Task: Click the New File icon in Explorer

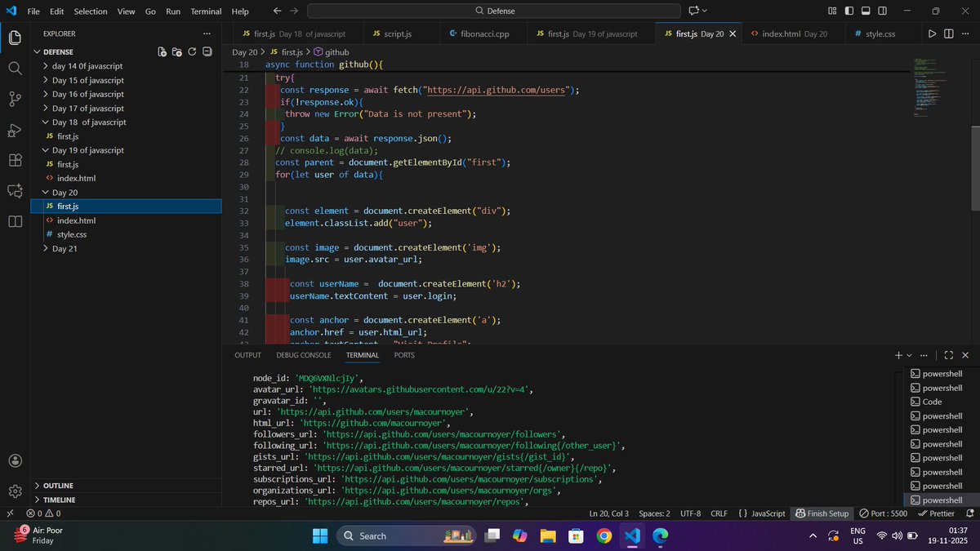Action: pos(163,51)
